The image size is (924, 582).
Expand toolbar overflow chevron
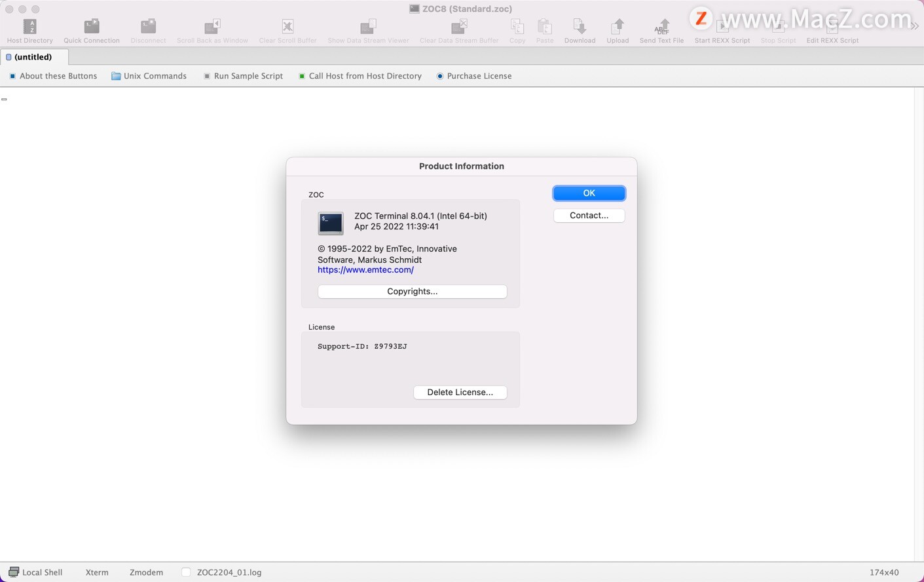pos(914,26)
